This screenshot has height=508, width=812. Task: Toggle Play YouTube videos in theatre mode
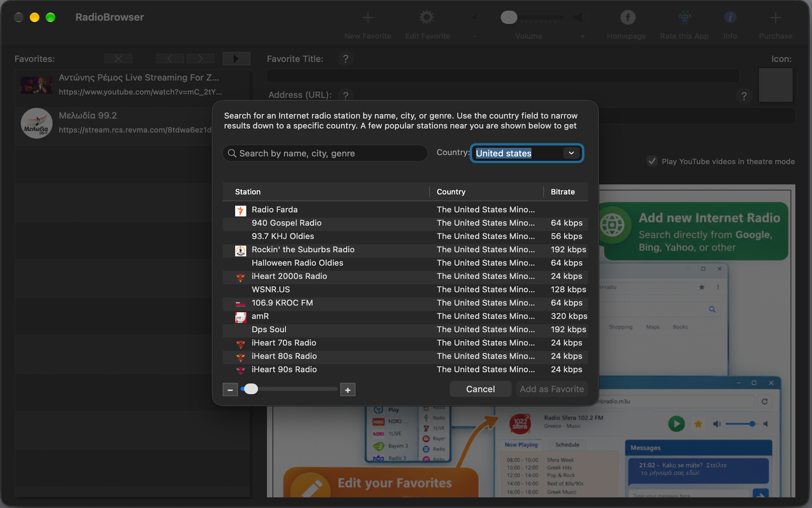(652, 161)
